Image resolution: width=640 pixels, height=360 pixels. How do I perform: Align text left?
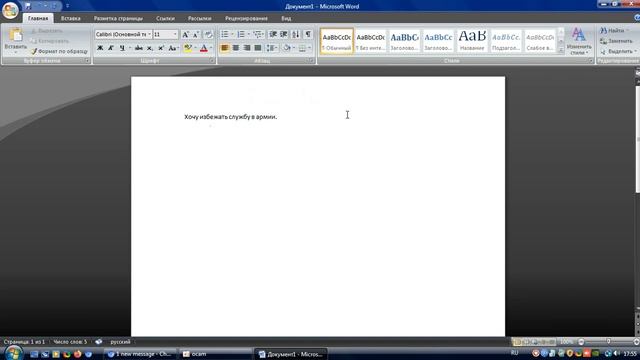pos(224,48)
